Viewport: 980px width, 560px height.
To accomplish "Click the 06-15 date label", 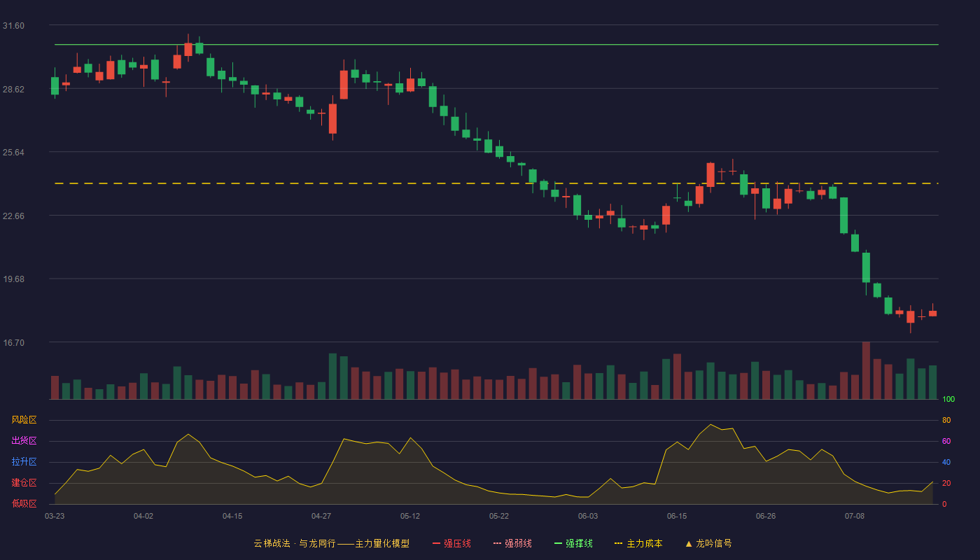I will click(x=677, y=516).
